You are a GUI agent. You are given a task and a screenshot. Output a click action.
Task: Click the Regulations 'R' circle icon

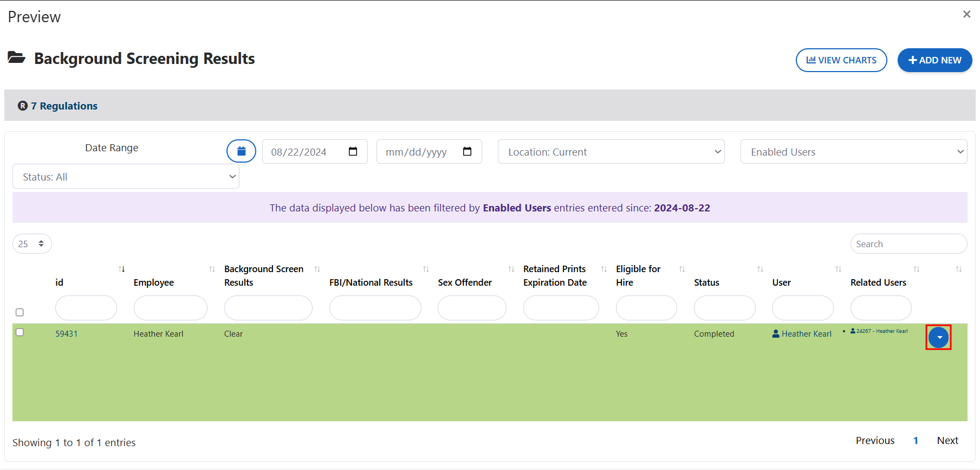point(23,106)
